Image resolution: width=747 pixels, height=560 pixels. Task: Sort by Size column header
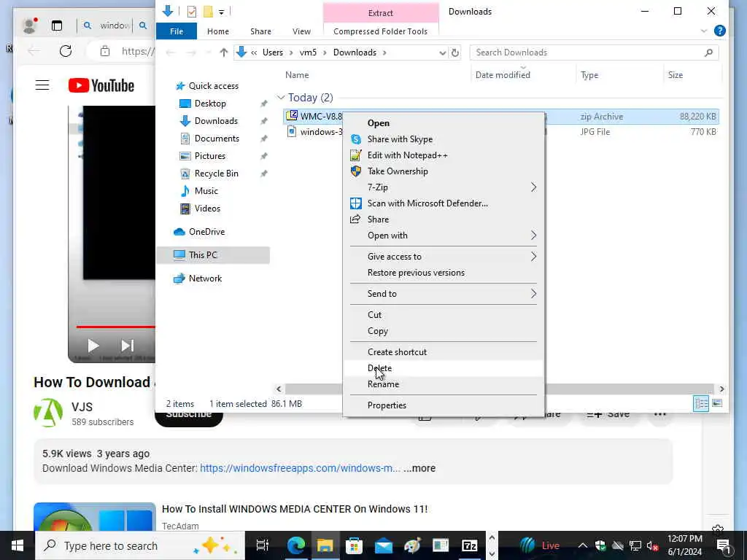click(x=675, y=75)
